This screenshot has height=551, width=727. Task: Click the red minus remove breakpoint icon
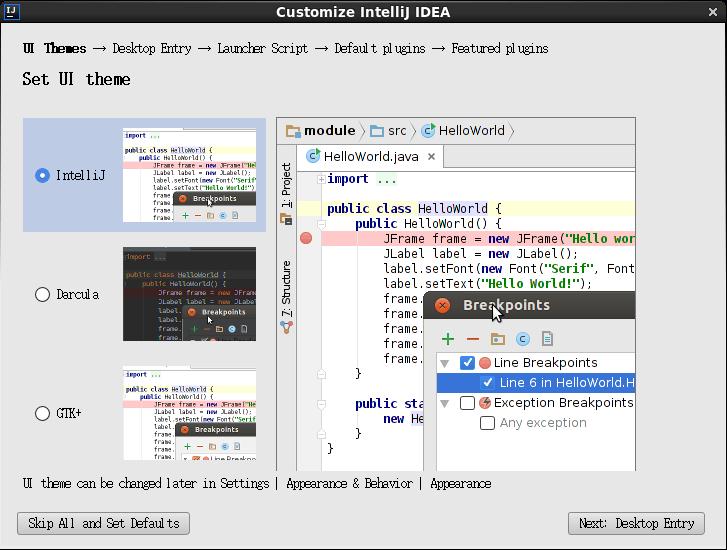click(x=472, y=339)
